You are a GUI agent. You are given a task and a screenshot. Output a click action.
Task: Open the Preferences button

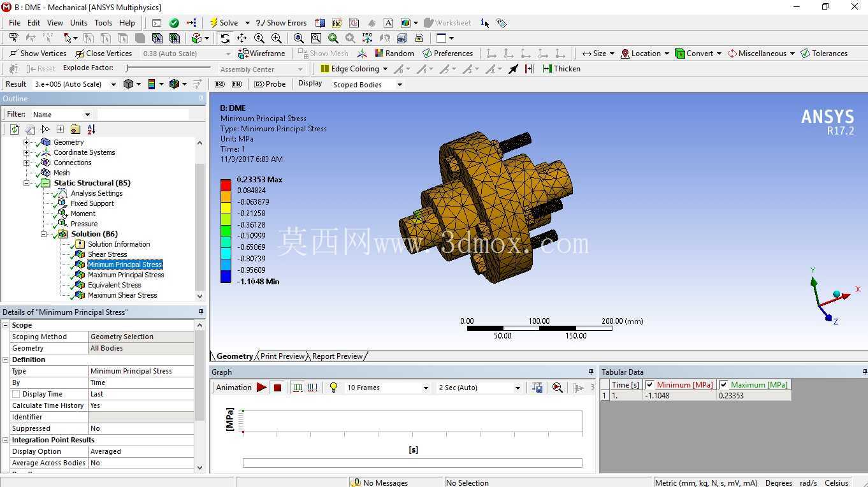[x=448, y=54]
